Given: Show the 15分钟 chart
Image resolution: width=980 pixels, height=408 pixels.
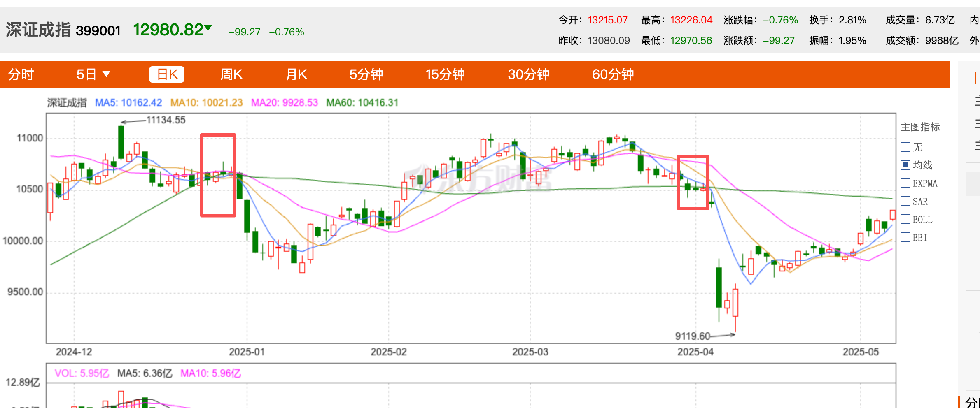Looking at the screenshot, I should [445, 74].
